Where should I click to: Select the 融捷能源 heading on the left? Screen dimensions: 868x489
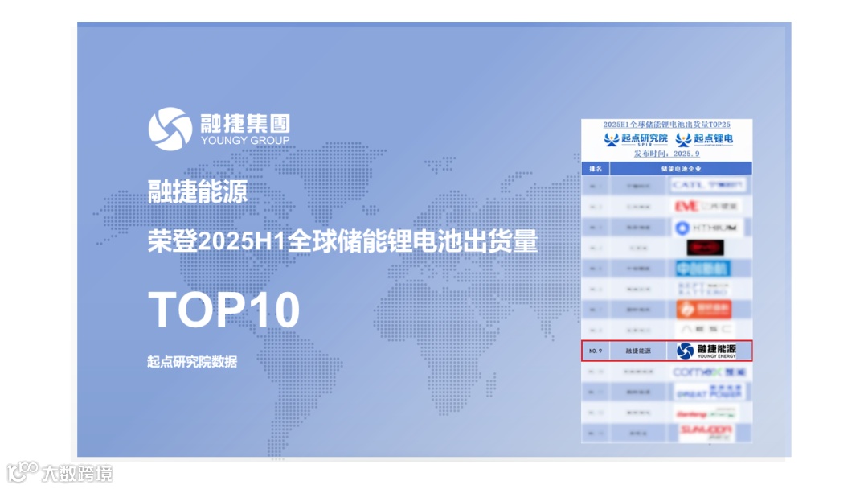[x=198, y=191]
